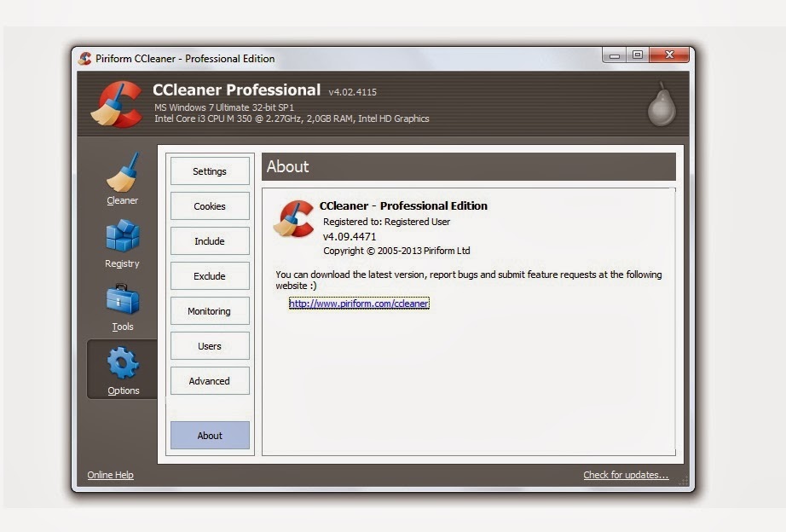Open the Cookies page

click(x=210, y=205)
